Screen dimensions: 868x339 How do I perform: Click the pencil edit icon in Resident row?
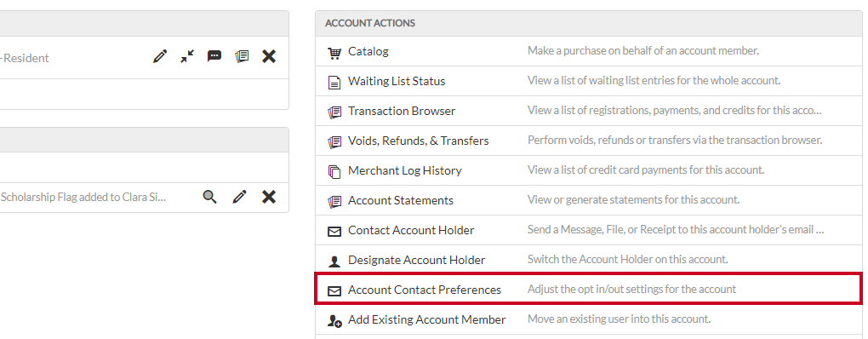tap(160, 56)
